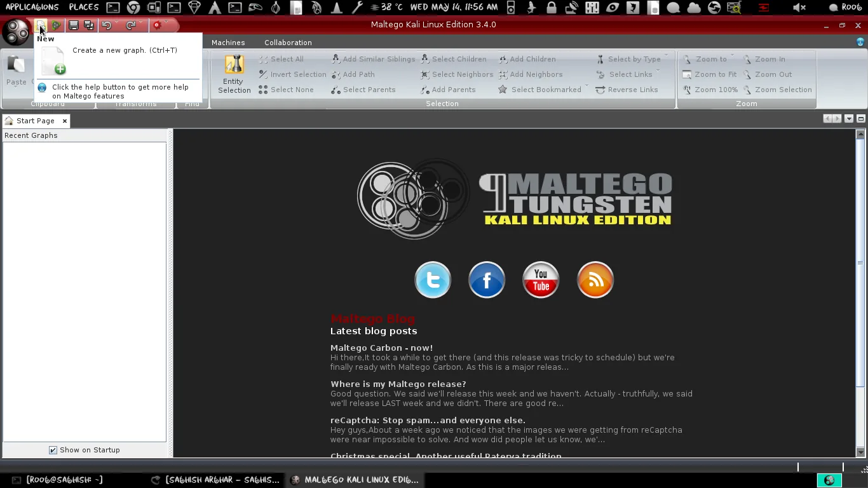Click the Start Page scrollbar up arrow
Viewport: 868px width, 488px height.
coord(860,134)
